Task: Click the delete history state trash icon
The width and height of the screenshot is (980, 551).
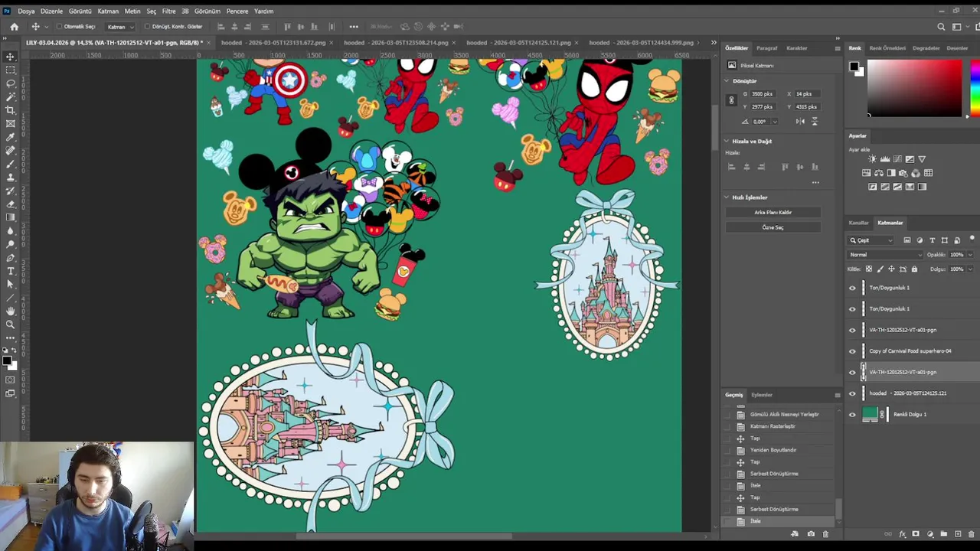Action: click(825, 534)
